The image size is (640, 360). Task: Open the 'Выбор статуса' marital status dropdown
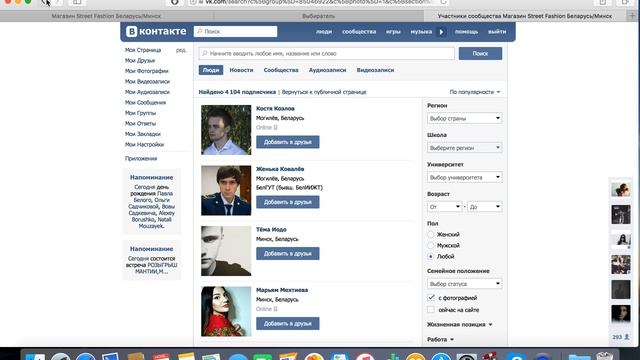[x=464, y=284]
